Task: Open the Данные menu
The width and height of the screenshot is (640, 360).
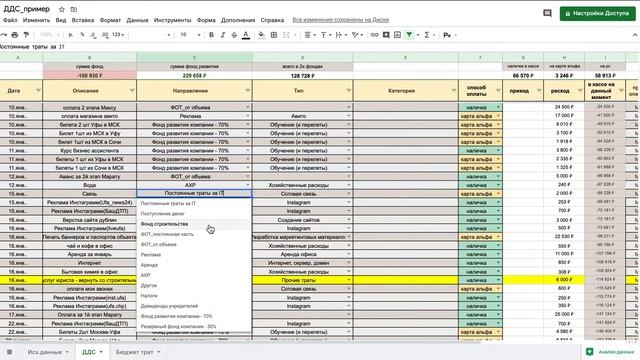Action: tap(137, 20)
